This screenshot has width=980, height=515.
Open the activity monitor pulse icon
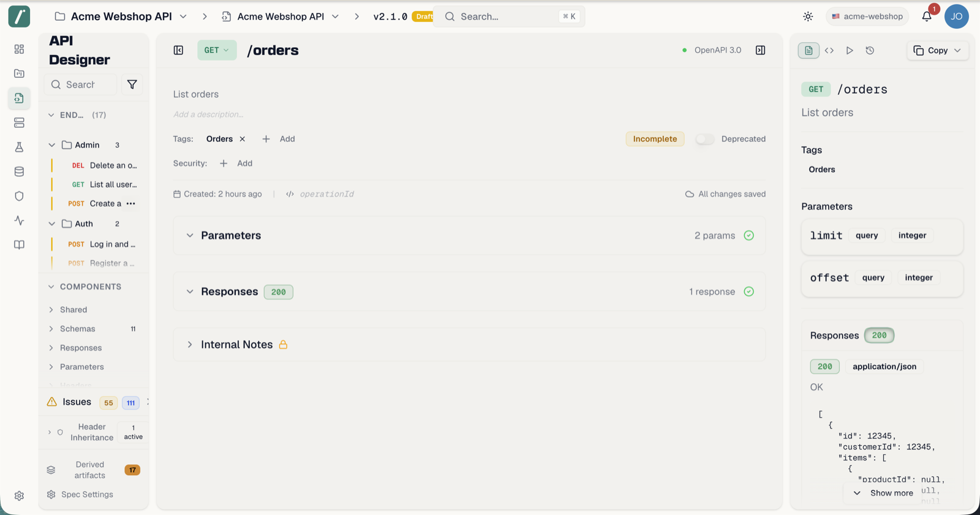pos(19,220)
